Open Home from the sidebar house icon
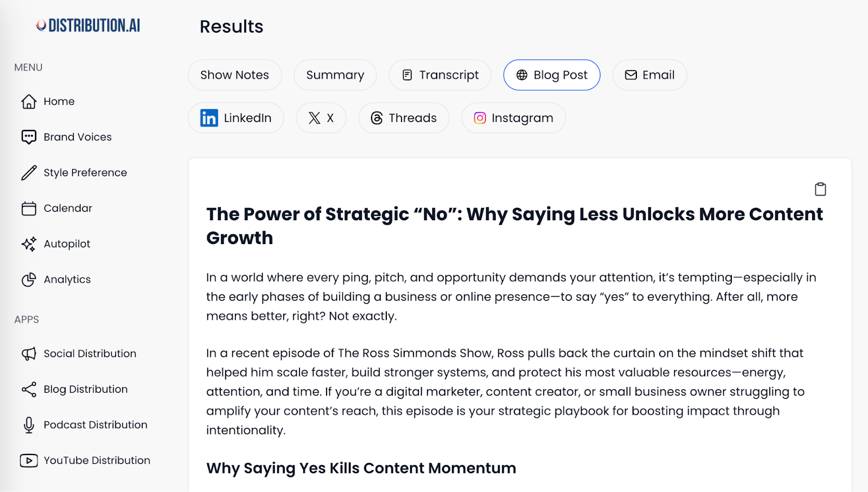Viewport: 868px width, 492px height. [x=30, y=101]
